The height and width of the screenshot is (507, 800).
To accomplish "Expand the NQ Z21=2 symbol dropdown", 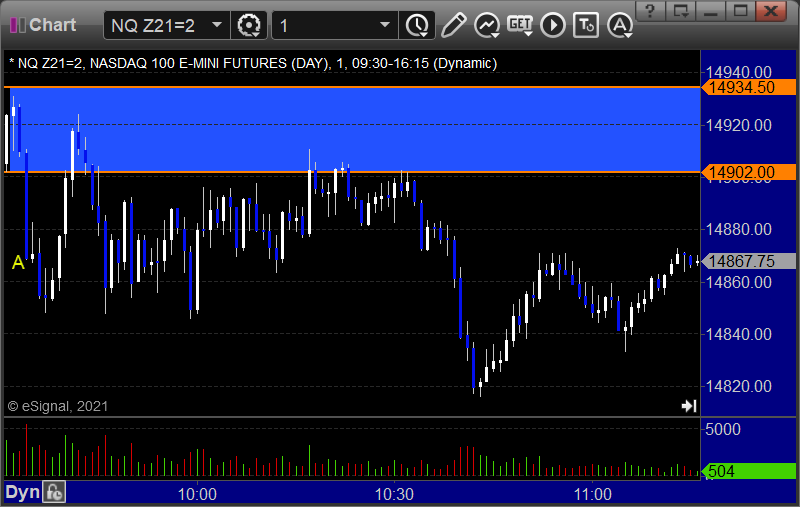I will tap(217, 24).
